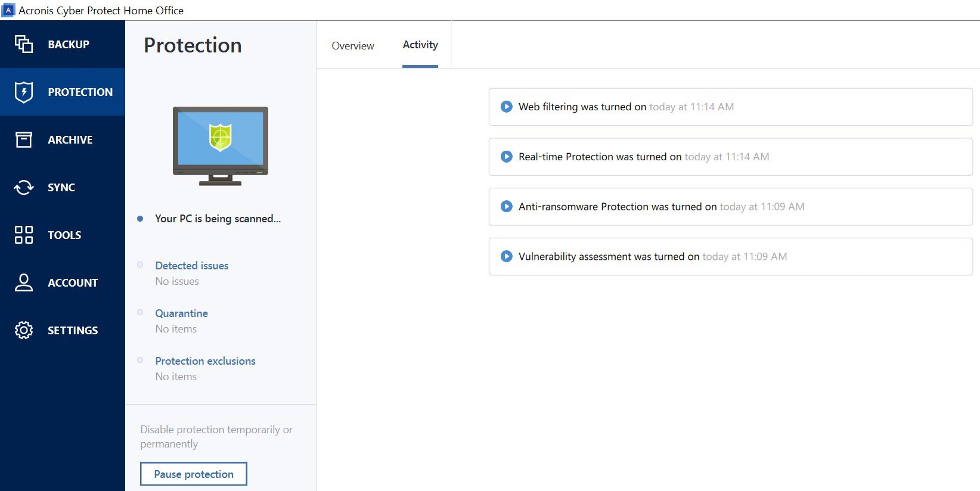Click the Web filtering entry play icon
Screen dimensions: 980x491
(506, 107)
